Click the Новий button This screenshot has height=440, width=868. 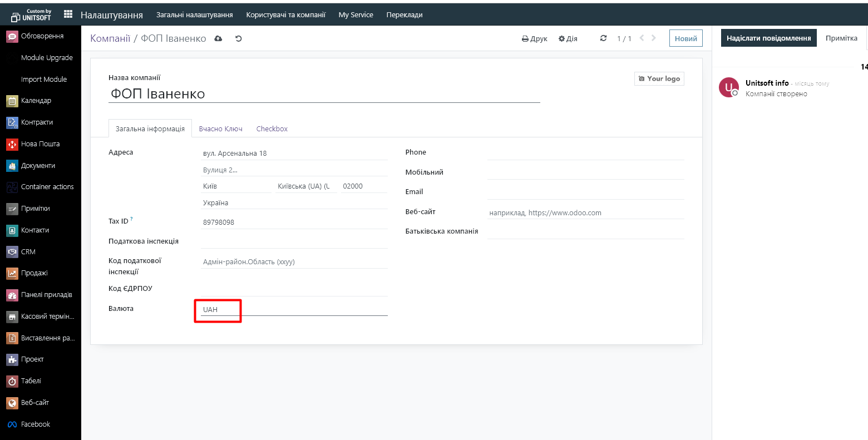(685, 38)
